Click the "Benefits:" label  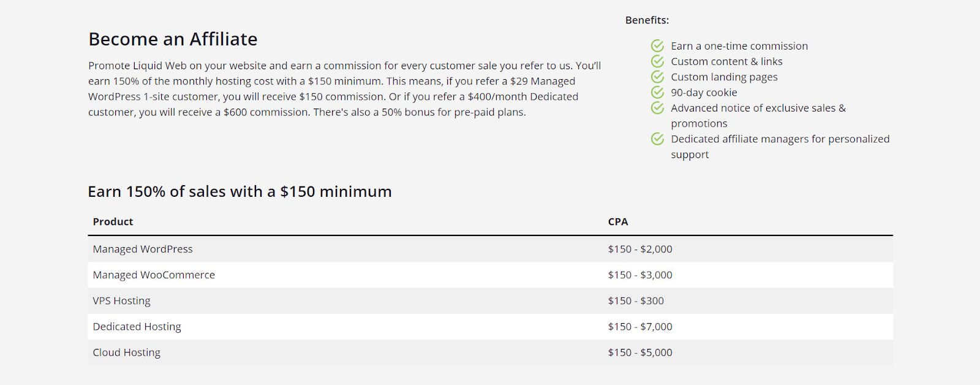click(x=647, y=20)
